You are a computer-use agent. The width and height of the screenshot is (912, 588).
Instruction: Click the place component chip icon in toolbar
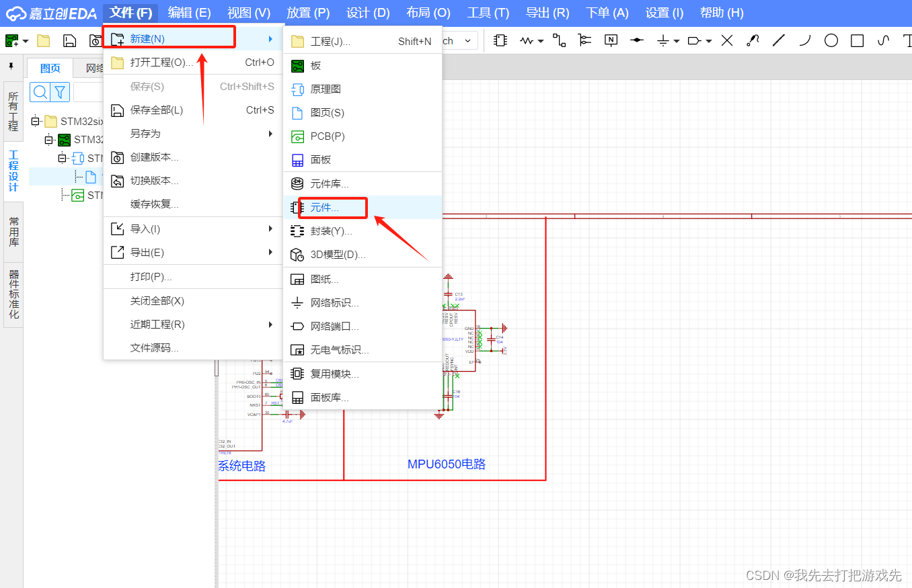pyautogui.click(x=500, y=40)
